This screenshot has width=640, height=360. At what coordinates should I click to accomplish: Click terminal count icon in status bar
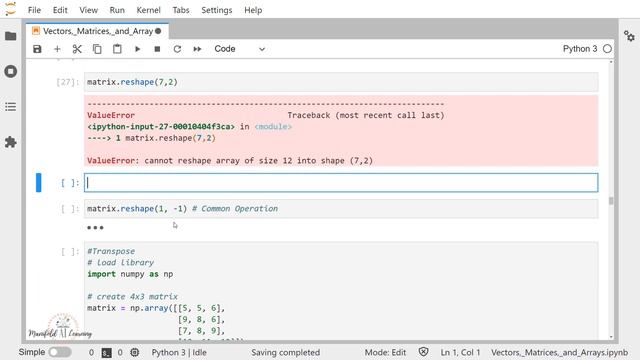pyautogui.click(x=107, y=353)
